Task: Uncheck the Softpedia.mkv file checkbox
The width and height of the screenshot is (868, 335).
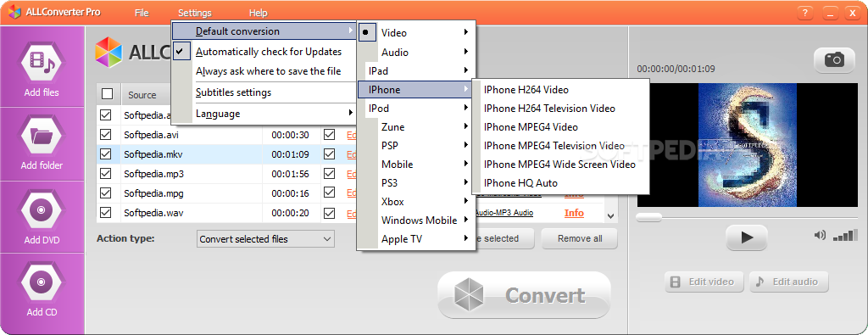Action: pyautogui.click(x=105, y=154)
